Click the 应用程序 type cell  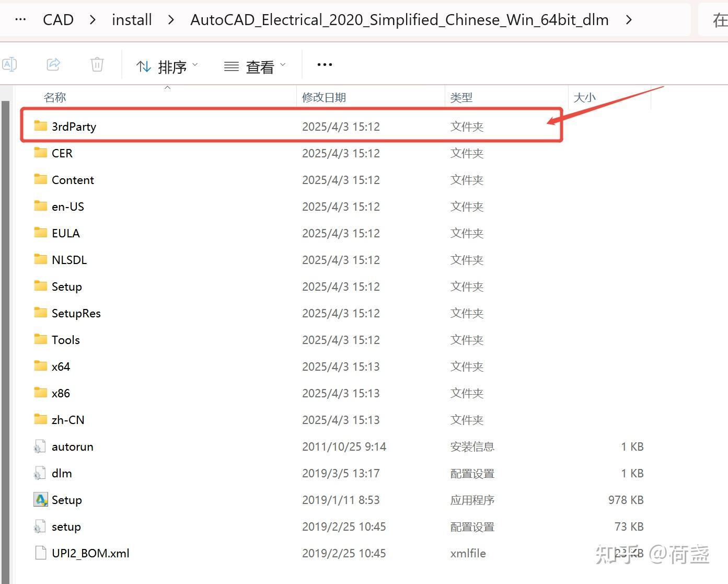click(x=472, y=500)
